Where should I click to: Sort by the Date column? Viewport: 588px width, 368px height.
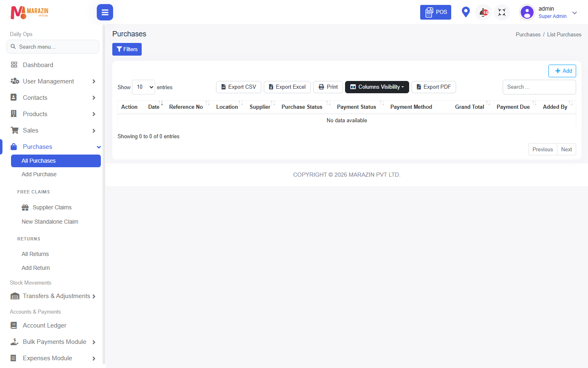pos(155,107)
